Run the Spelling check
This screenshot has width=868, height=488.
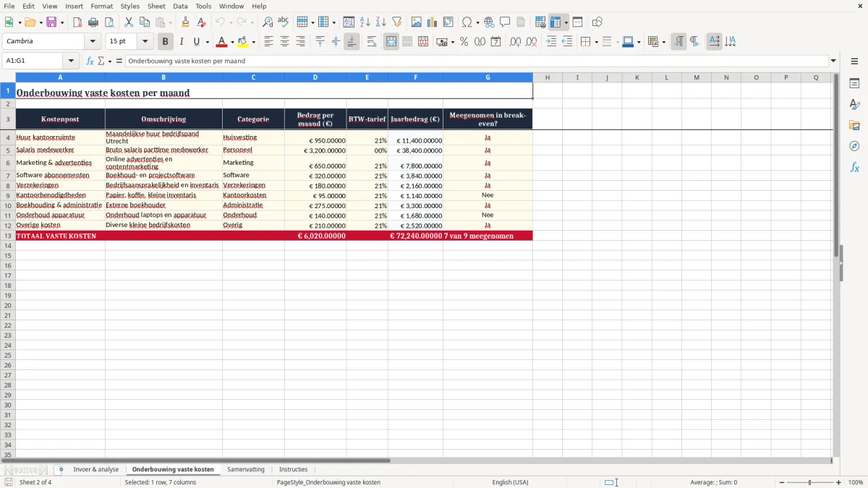point(284,22)
